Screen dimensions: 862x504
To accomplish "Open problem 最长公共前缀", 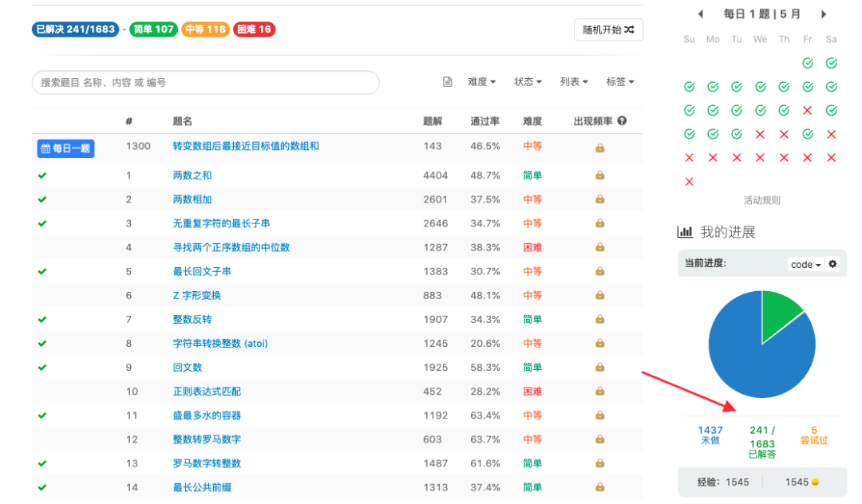I will (202, 487).
